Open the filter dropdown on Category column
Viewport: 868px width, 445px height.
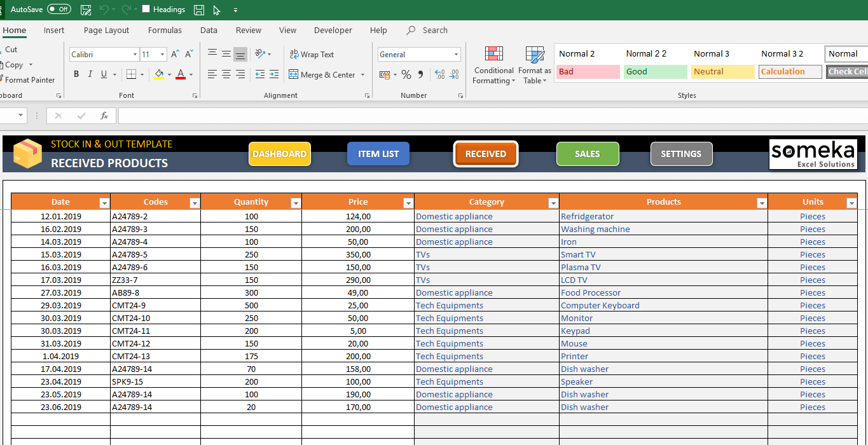pyautogui.click(x=553, y=202)
